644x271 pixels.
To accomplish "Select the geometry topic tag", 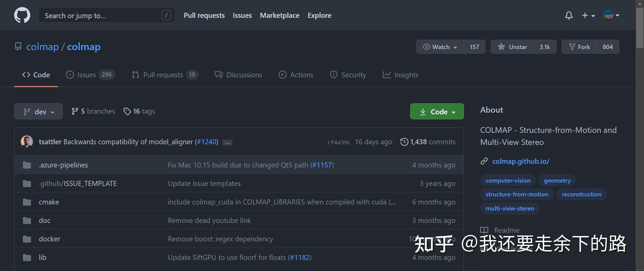I will click(x=557, y=181).
